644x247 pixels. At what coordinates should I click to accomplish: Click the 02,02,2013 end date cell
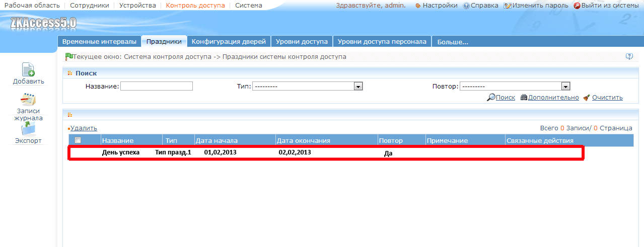[x=295, y=152]
